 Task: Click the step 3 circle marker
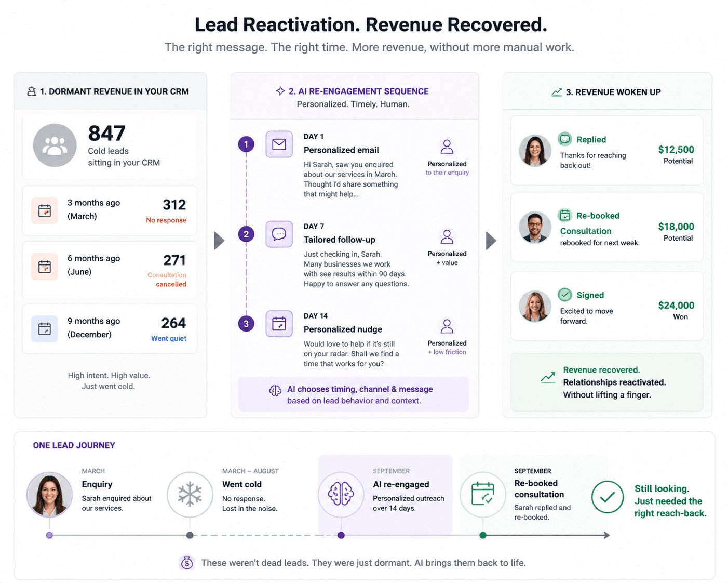pyautogui.click(x=246, y=324)
